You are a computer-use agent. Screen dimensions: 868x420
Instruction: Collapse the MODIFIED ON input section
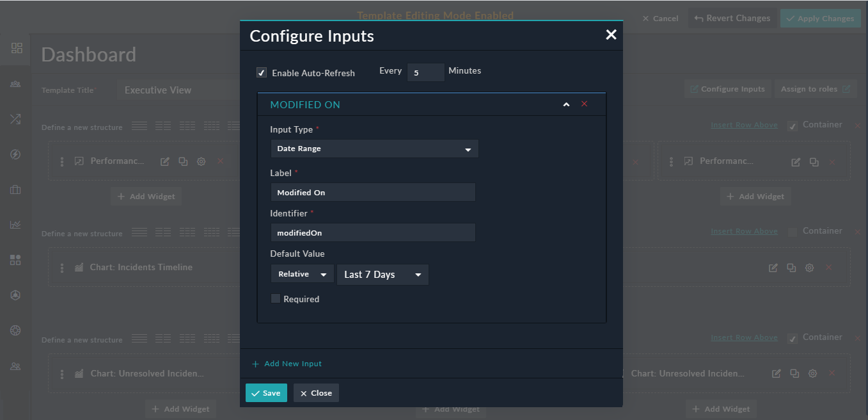coord(565,103)
